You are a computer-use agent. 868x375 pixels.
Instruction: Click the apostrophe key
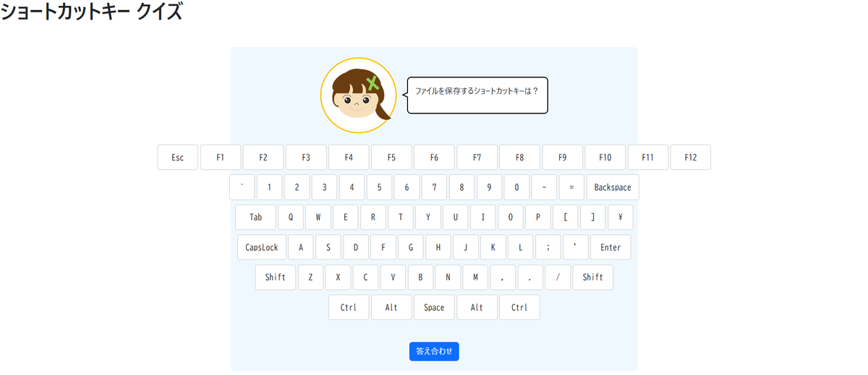pyautogui.click(x=576, y=247)
